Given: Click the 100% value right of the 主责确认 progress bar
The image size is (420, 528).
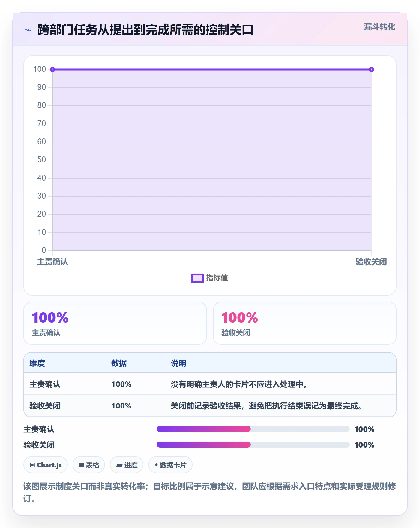Looking at the screenshot, I should (364, 429).
